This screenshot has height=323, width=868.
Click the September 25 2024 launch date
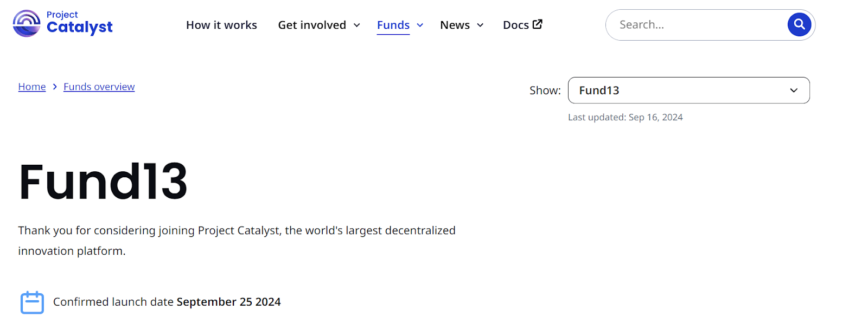(229, 302)
